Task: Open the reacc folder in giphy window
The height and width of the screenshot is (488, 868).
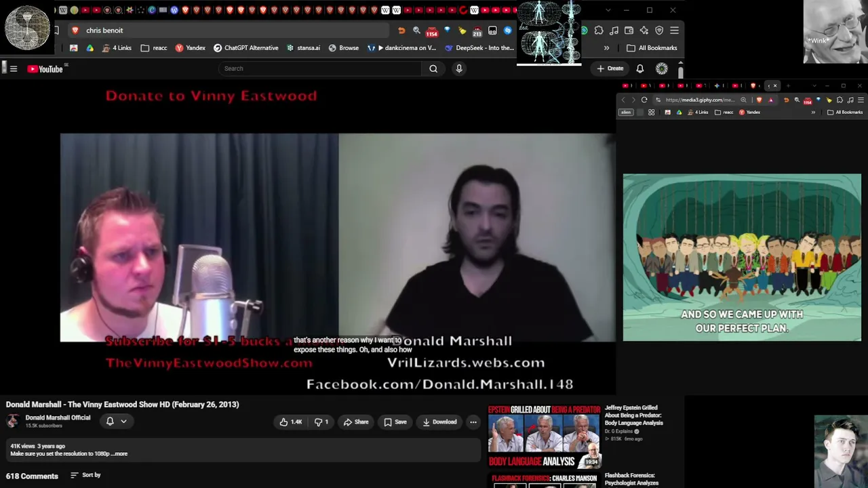Action: 724,113
